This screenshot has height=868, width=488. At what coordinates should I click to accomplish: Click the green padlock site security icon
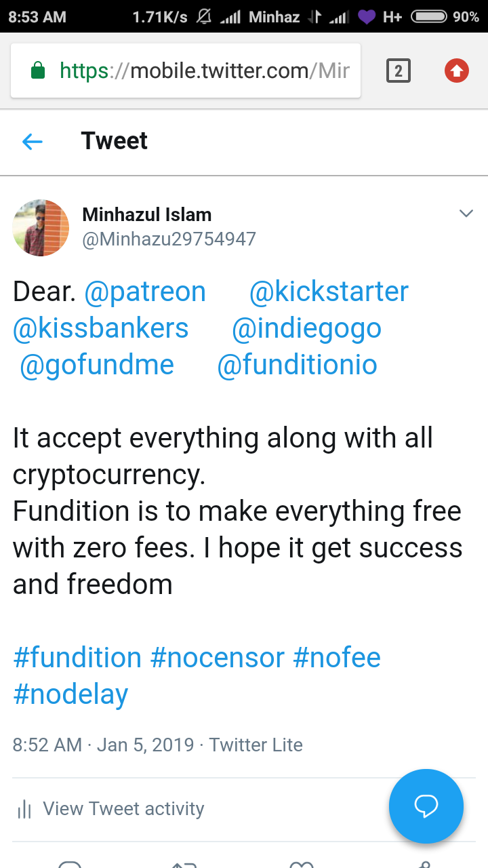click(39, 71)
